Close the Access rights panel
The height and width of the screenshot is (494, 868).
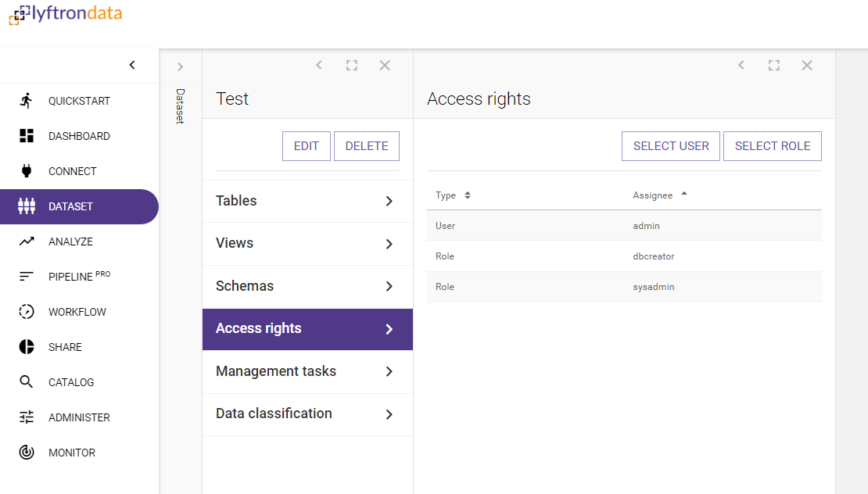[x=807, y=66]
